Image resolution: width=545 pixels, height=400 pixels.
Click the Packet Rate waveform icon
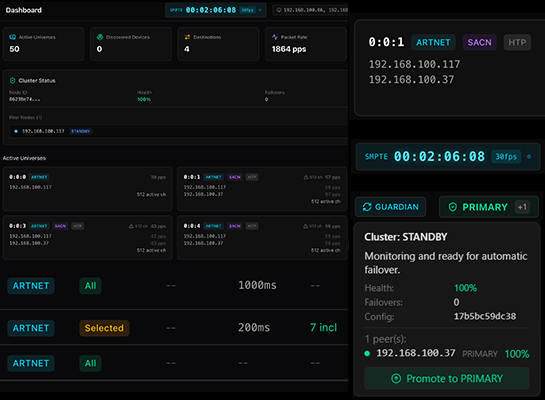tap(275, 37)
